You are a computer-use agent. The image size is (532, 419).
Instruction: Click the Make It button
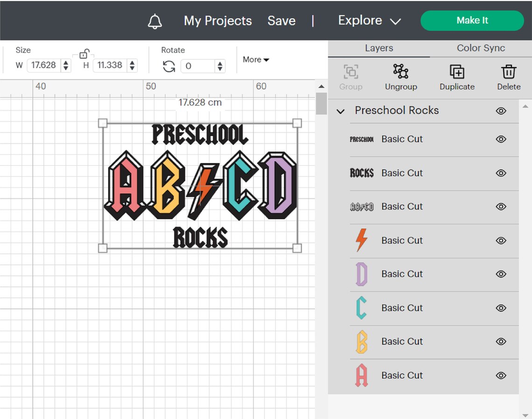point(472,21)
